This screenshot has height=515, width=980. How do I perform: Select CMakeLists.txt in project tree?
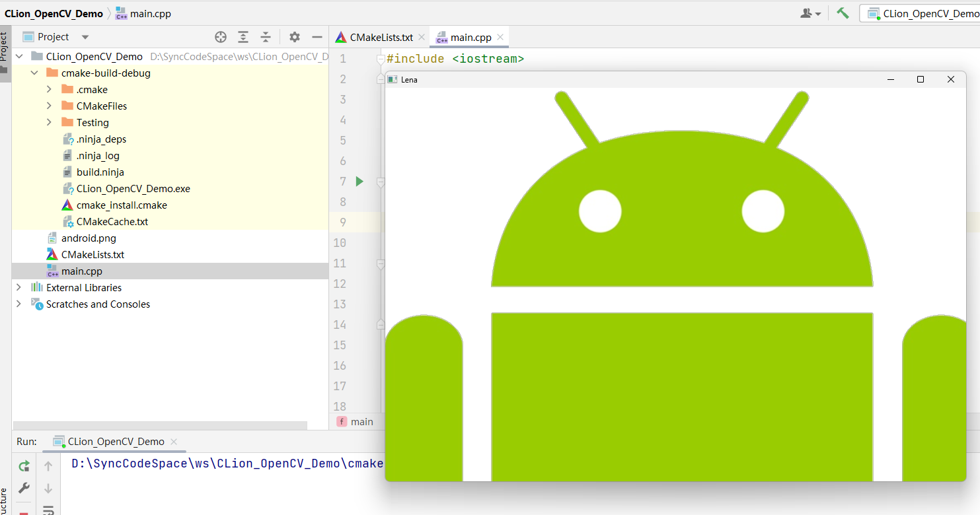click(x=93, y=254)
